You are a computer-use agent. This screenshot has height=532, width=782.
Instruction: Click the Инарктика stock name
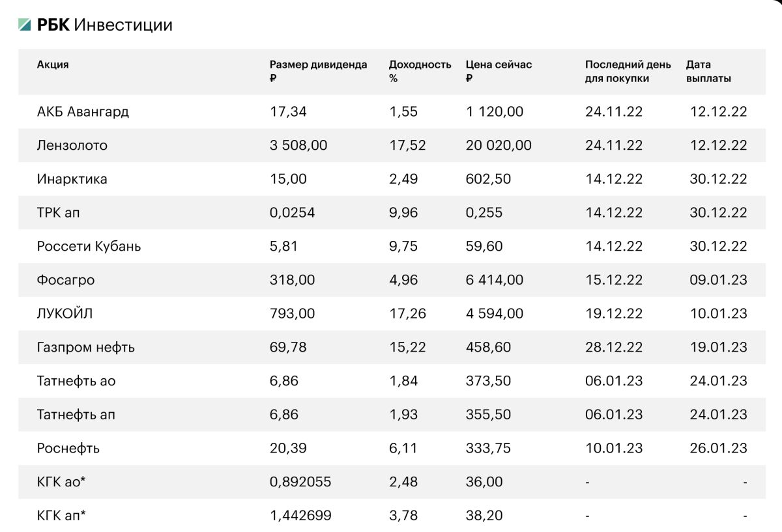[x=72, y=179]
